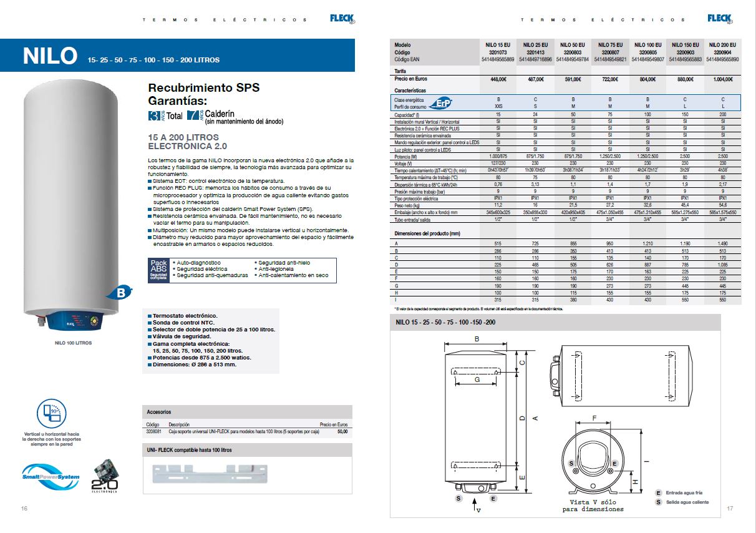Click the NILO 15 - 25 - 50 - 75 - 100 -150 -200 diagram title
This screenshot has width=756, height=533.
coord(445,322)
